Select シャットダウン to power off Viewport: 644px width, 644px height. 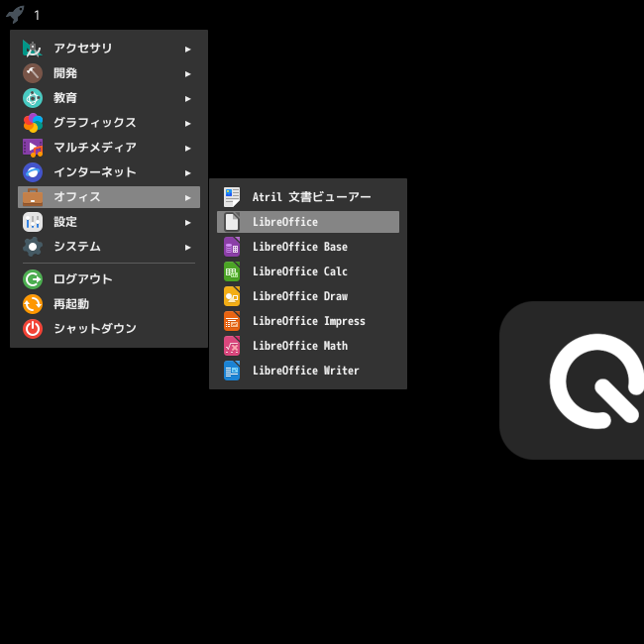tap(109, 329)
